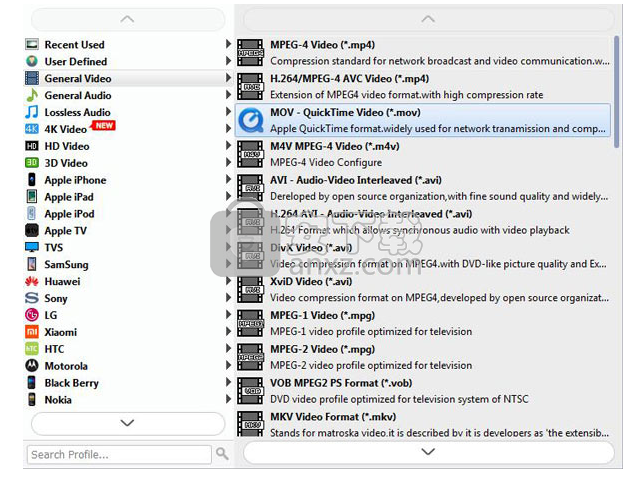Click the MPEG-4 Video film strip icon
The width and height of the screenshot is (637, 477).
tap(250, 53)
